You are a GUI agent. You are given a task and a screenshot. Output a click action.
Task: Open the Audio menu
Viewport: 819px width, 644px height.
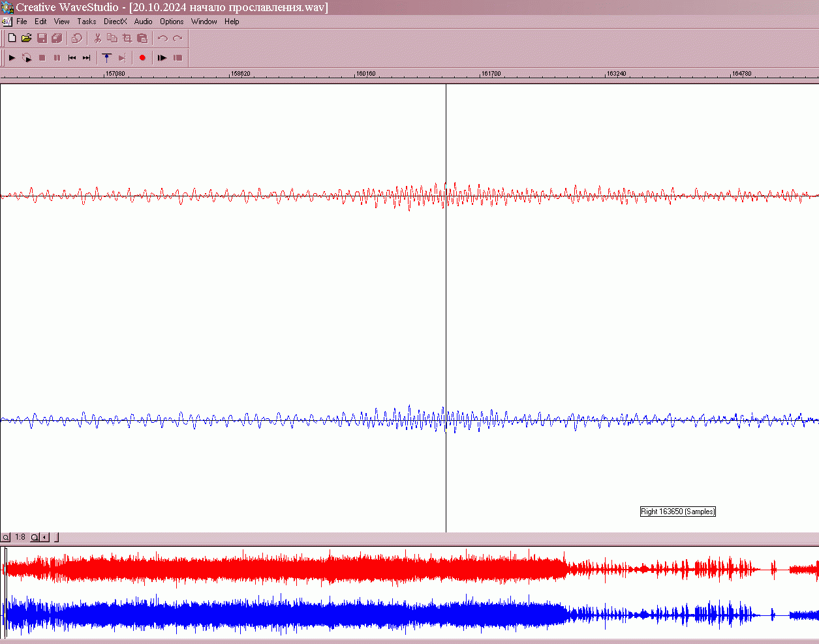click(x=144, y=22)
